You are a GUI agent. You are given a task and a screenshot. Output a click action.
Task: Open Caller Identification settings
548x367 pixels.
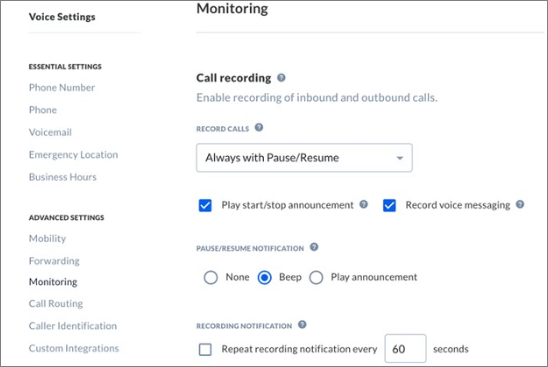[73, 326]
